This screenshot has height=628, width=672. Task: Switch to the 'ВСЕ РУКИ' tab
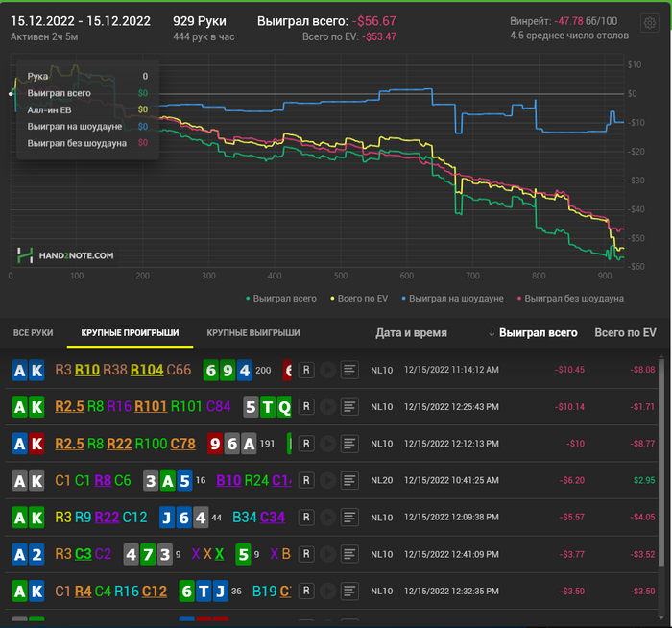(x=34, y=333)
